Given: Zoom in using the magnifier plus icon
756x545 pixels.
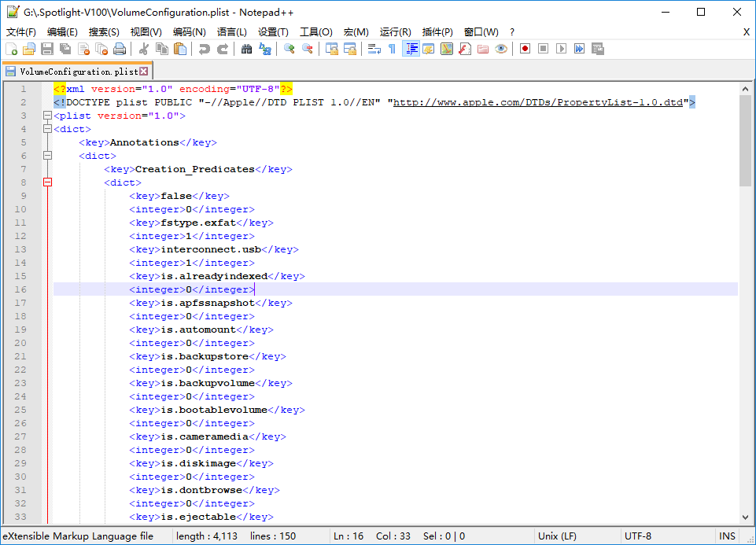Looking at the screenshot, I should pyautogui.click(x=289, y=49).
